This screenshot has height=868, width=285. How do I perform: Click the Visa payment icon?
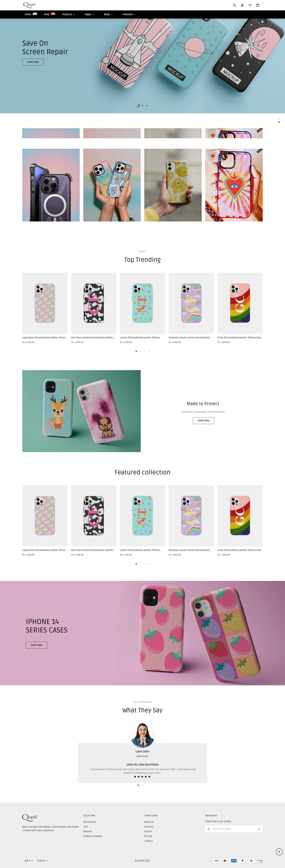click(217, 860)
